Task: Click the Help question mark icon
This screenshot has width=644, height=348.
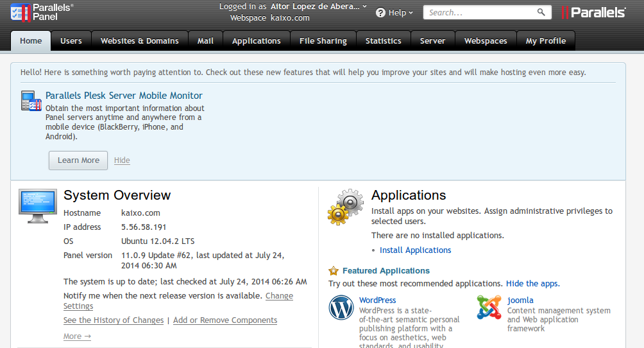Action: [x=380, y=12]
